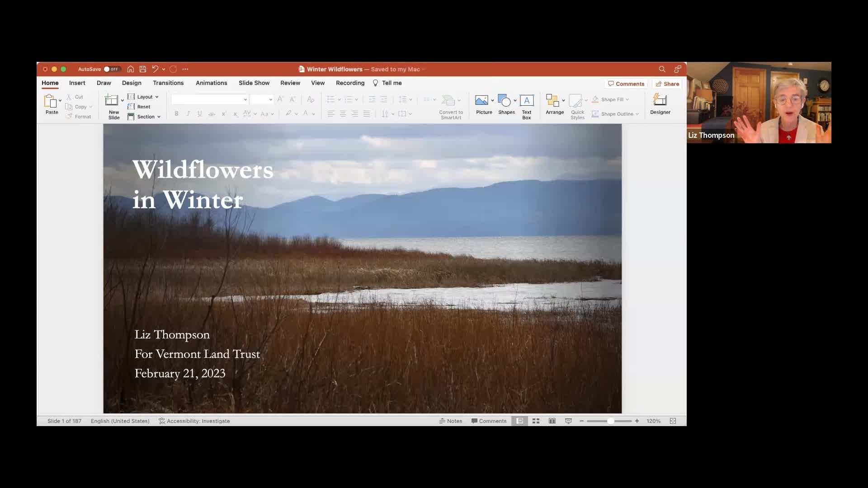Viewport: 868px width, 488px height.
Task: Click the Tell me search box
Action: coord(387,83)
